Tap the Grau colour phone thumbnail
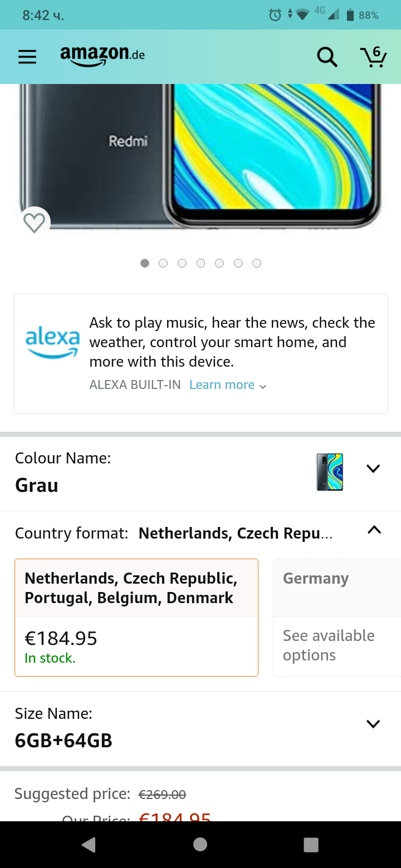The width and height of the screenshot is (401, 868). (x=330, y=472)
